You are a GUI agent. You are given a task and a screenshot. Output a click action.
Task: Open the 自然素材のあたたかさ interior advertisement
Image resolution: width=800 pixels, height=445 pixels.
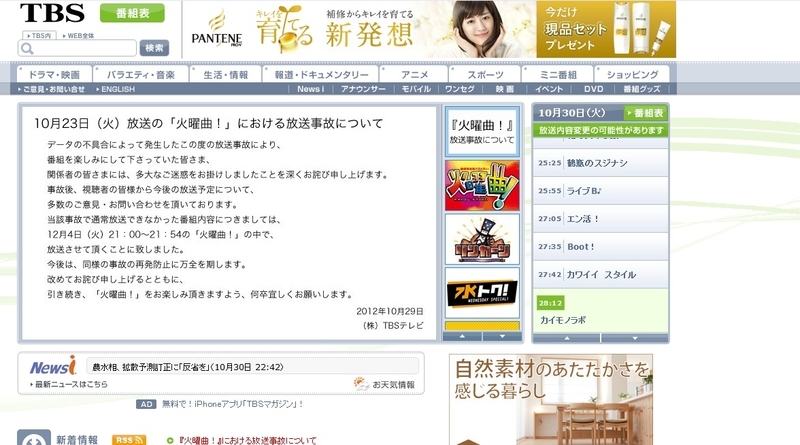click(551, 400)
